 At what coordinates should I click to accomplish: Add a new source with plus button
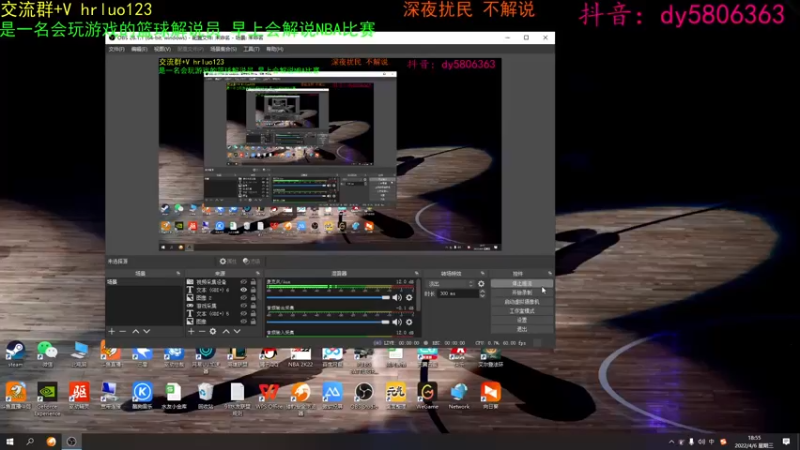[191, 331]
